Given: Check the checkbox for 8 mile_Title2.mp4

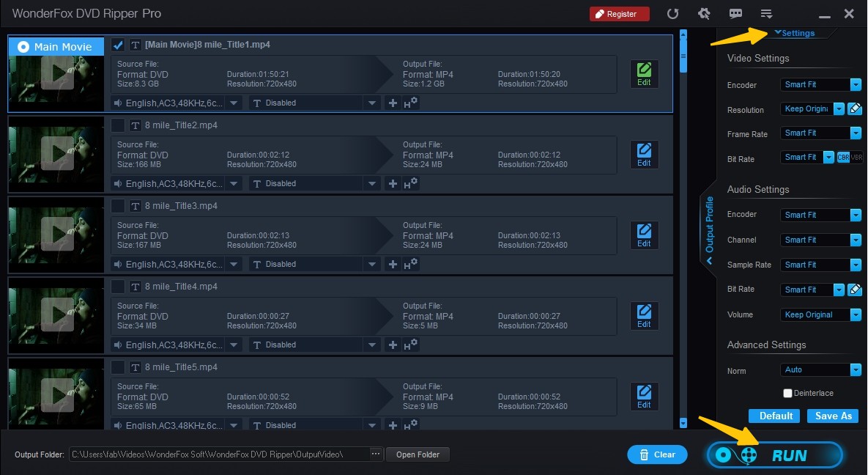Looking at the screenshot, I should click(118, 125).
